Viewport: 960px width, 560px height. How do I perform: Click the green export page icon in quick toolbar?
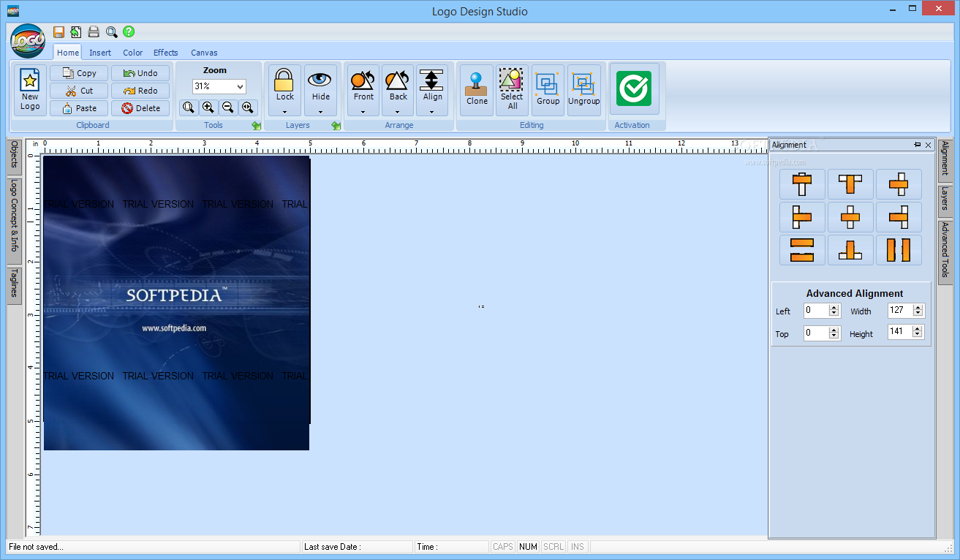76,31
